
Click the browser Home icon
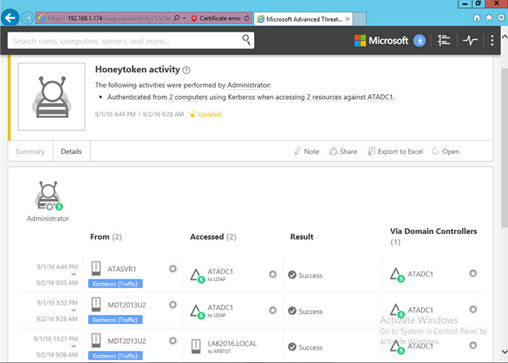tap(477, 18)
